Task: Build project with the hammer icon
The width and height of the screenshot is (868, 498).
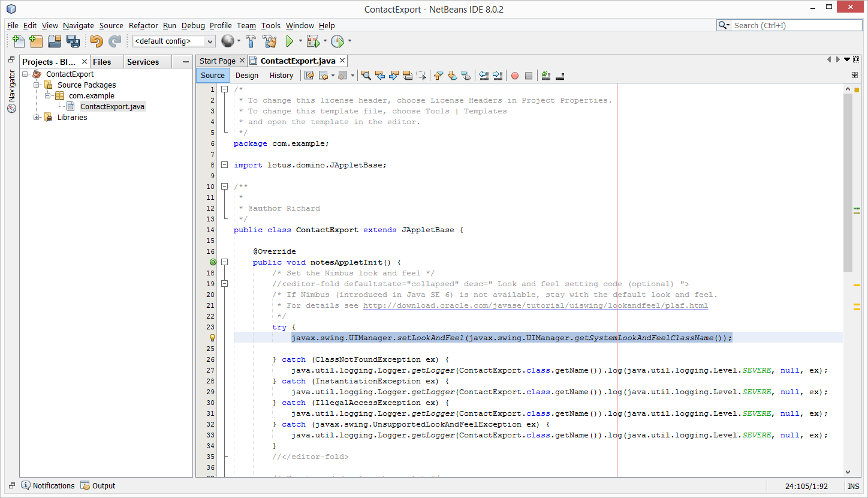Action: click(x=251, y=41)
